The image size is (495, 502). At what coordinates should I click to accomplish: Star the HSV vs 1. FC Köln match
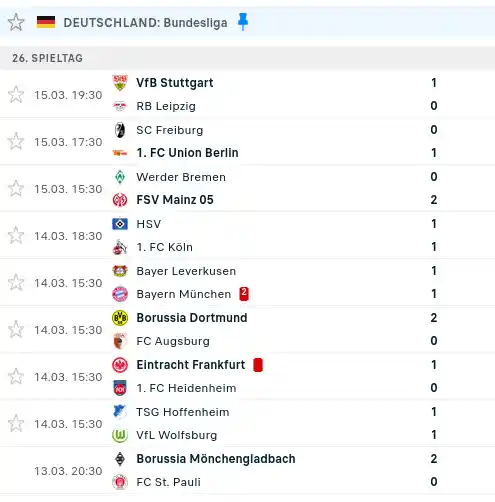tap(16, 235)
